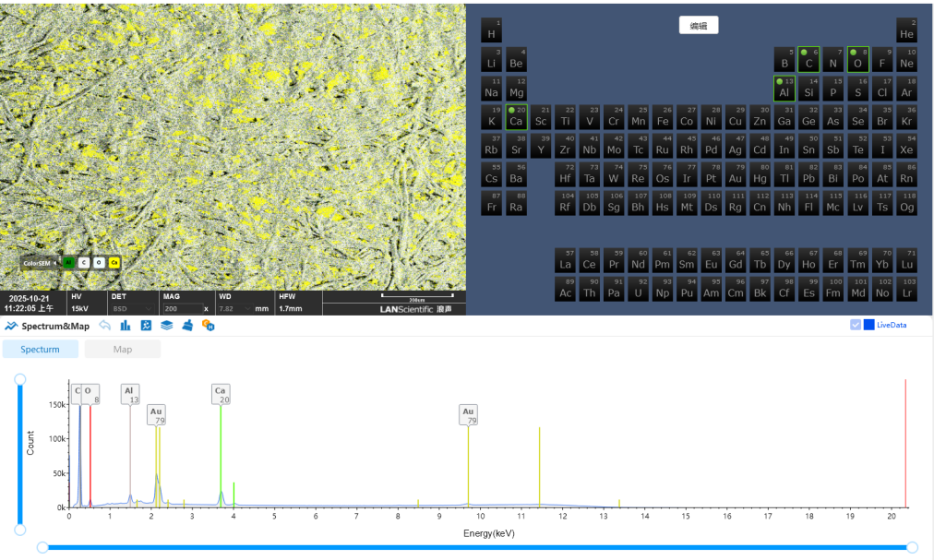Click the stacked layers icon
Screen dimensions: 934x560
pyautogui.click(x=167, y=326)
